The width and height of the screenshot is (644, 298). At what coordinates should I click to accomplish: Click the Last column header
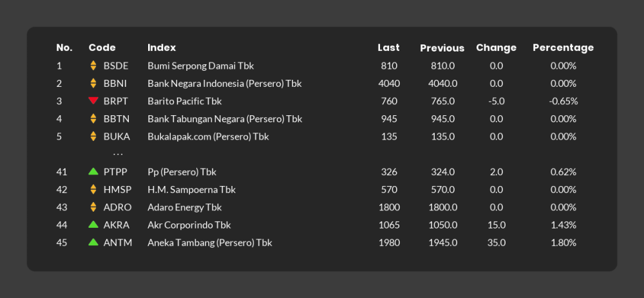coord(388,48)
